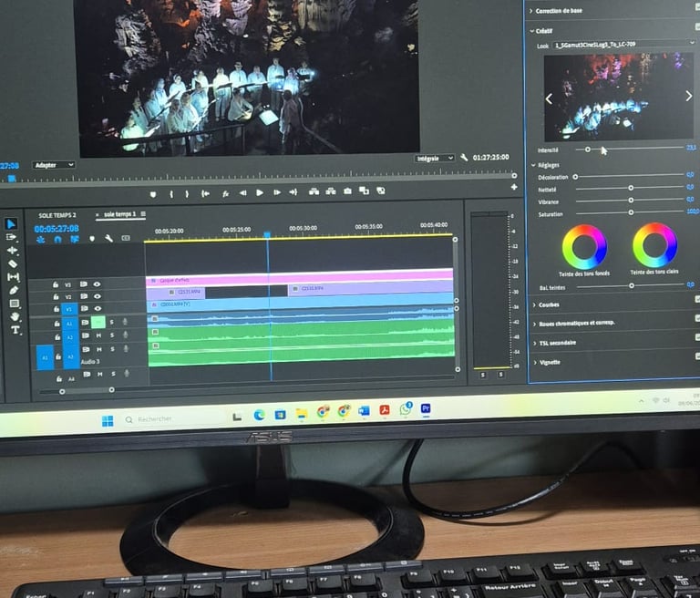Play the sequence in Program monitor
The width and height of the screenshot is (700, 598).
tap(260, 192)
